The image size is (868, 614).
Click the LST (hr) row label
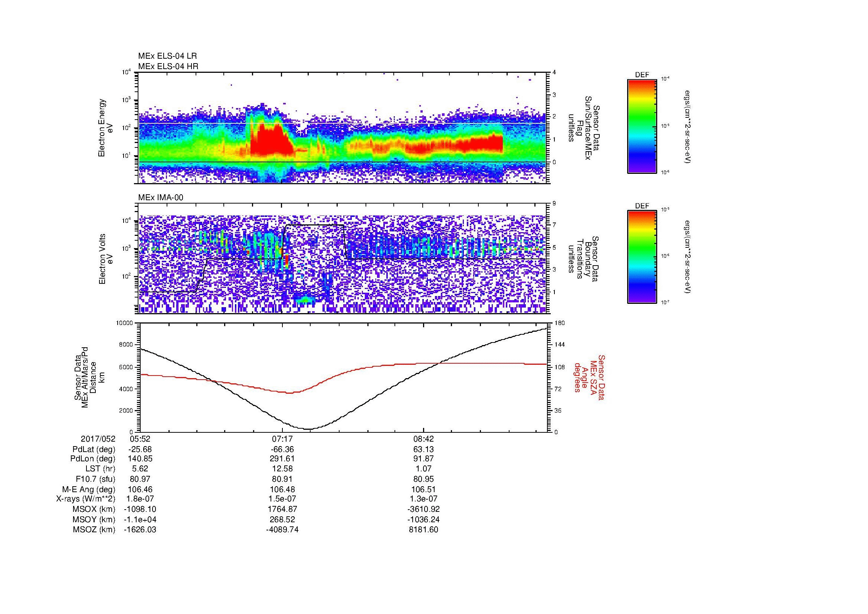click(100, 469)
